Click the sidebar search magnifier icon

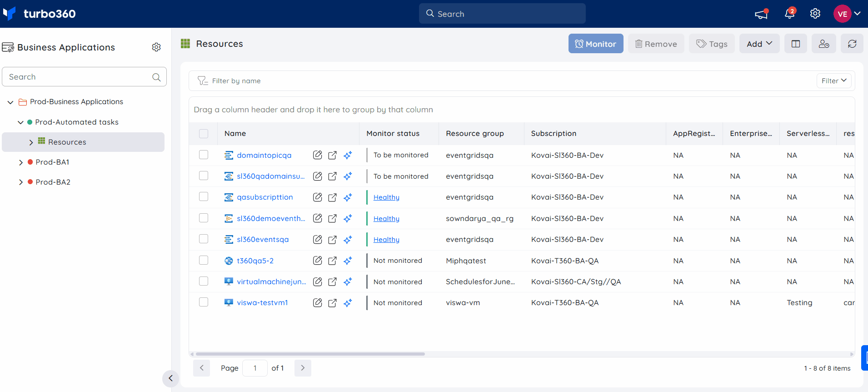[x=156, y=77]
